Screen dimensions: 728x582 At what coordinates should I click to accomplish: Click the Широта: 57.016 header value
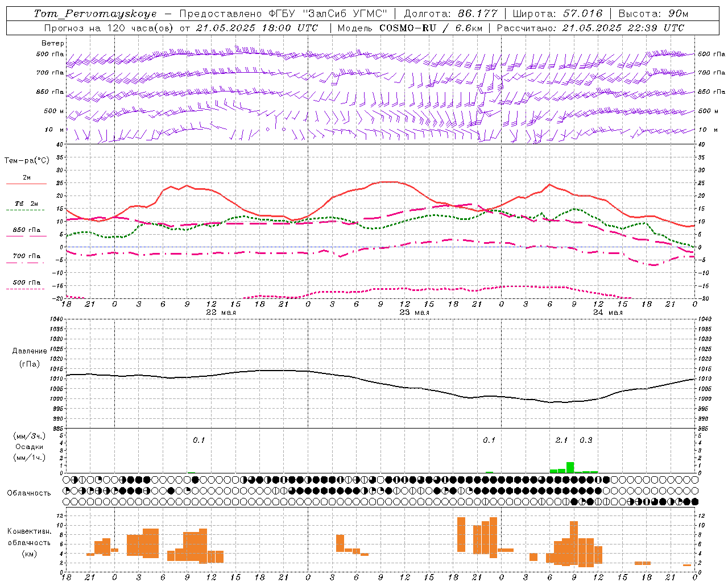pos(557,14)
